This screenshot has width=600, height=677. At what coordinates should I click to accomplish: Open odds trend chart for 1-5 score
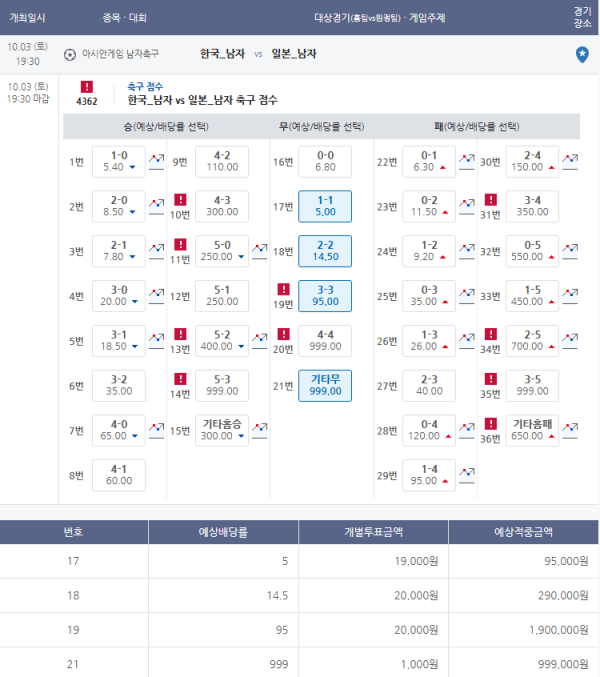pos(570,296)
